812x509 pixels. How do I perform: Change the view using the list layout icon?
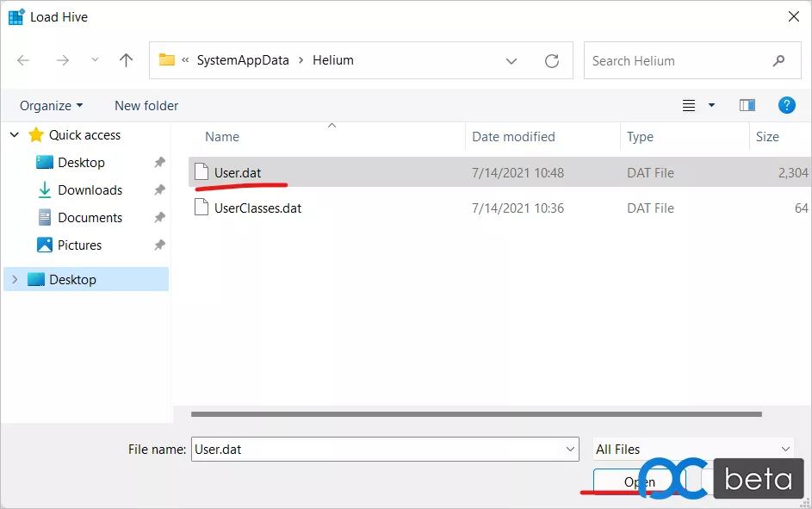pos(688,104)
